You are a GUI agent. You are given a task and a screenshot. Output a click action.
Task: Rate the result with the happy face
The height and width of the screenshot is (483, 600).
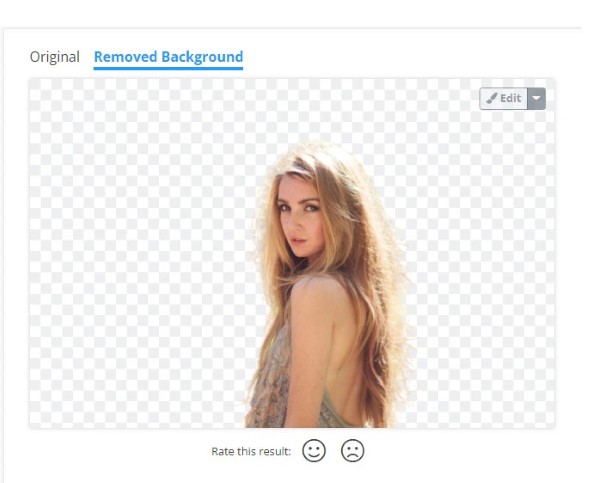314,450
